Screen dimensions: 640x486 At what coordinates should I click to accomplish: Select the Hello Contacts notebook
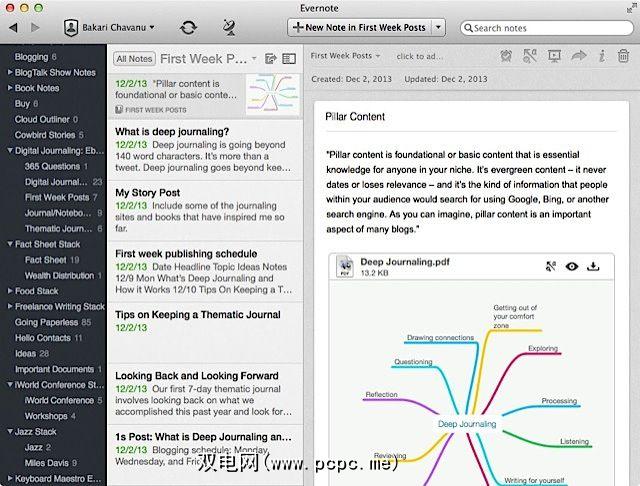(x=48, y=338)
